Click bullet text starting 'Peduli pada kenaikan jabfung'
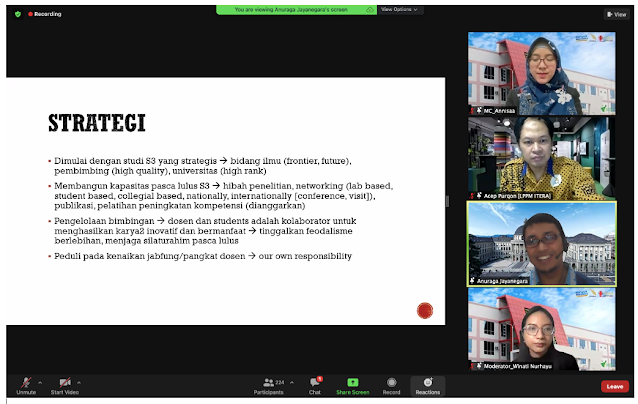The image size is (638, 404). 203,256
